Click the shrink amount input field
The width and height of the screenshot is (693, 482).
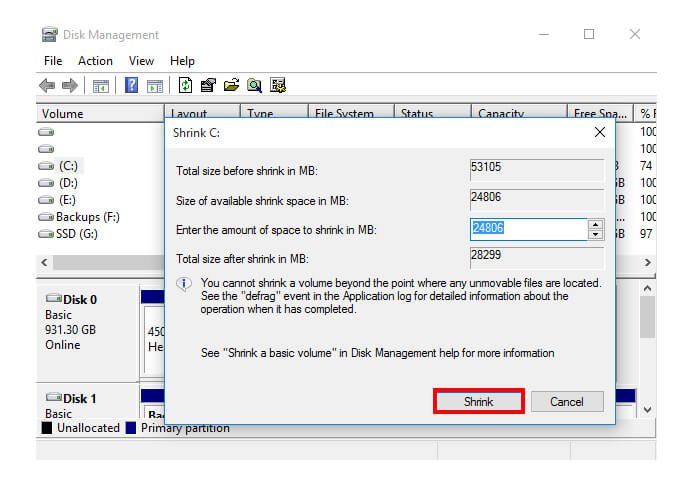(528, 229)
